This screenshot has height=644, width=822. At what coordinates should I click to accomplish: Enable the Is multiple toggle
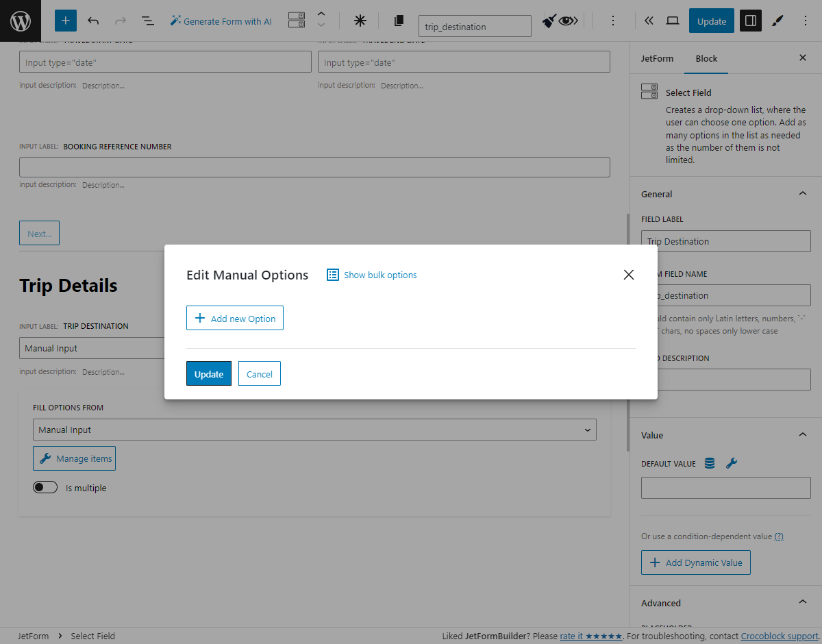coord(45,486)
